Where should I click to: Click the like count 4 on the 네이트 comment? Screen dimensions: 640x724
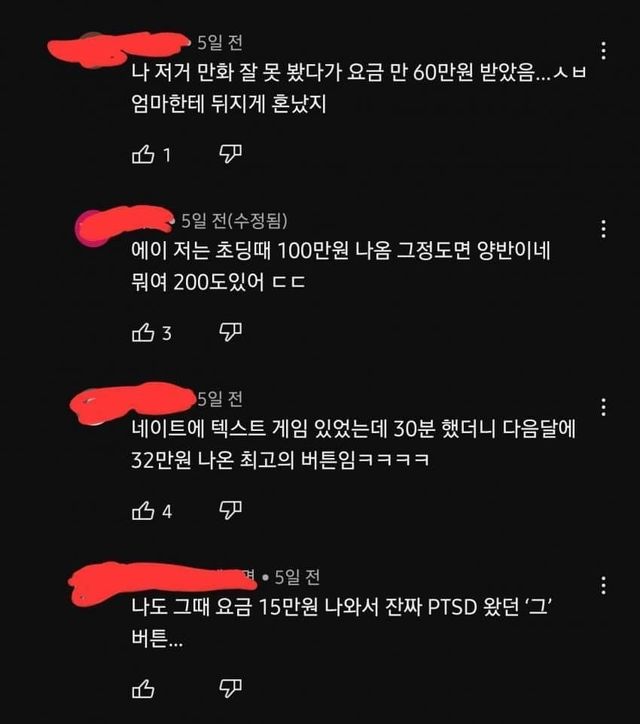[167, 512]
